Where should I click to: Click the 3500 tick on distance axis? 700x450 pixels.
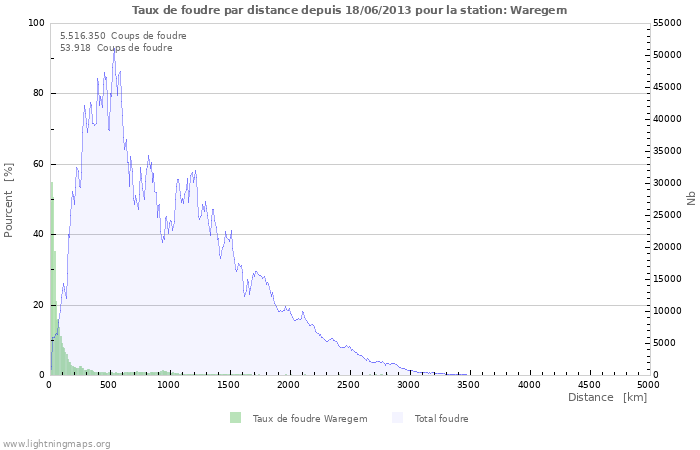[x=468, y=384]
